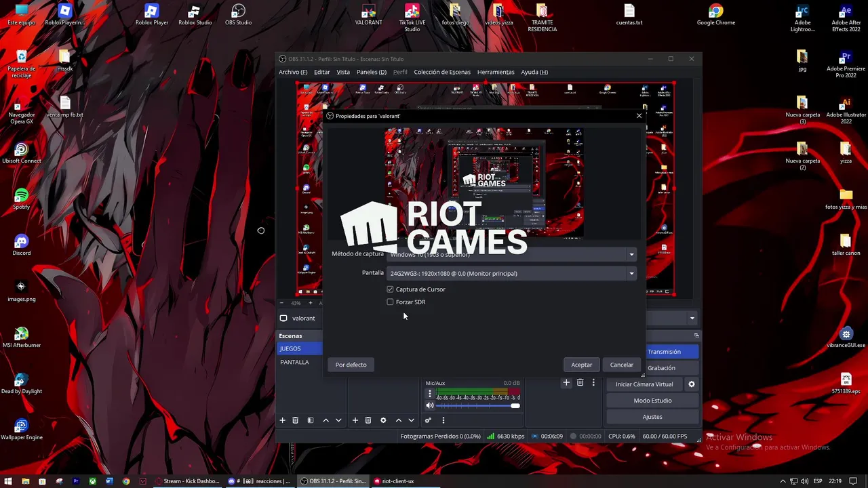Viewport: 868px width, 488px height.
Task: Move scene down with Escenas down arrow
Action: tap(338, 420)
